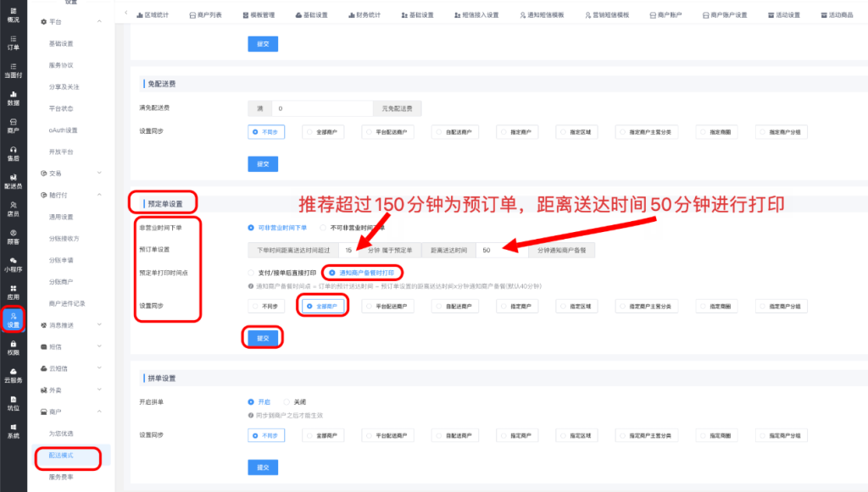
Task: Select 可非营业时间下单 radio option
Action: tap(251, 227)
